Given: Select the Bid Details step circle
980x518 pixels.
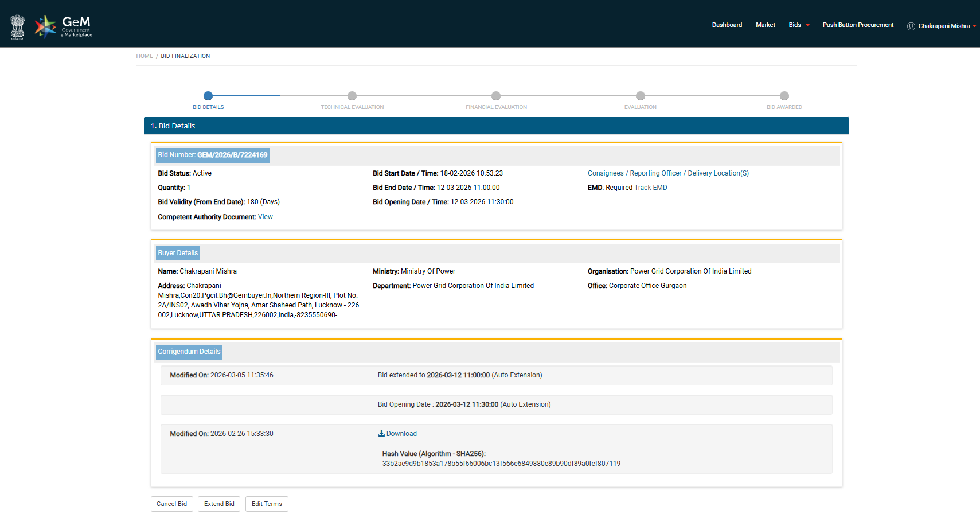Looking at the screenshot, I should [208, 96].
